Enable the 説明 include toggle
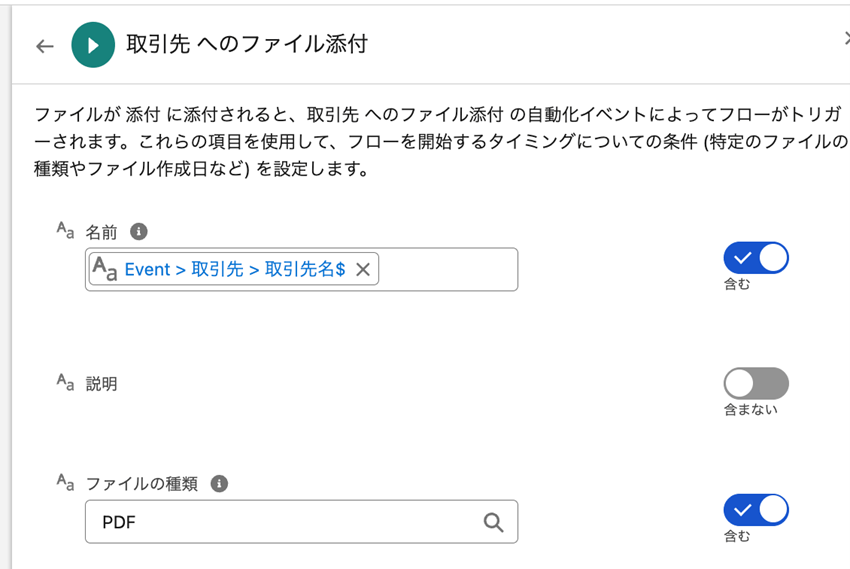The image size is (850, 569). (756, 383)
